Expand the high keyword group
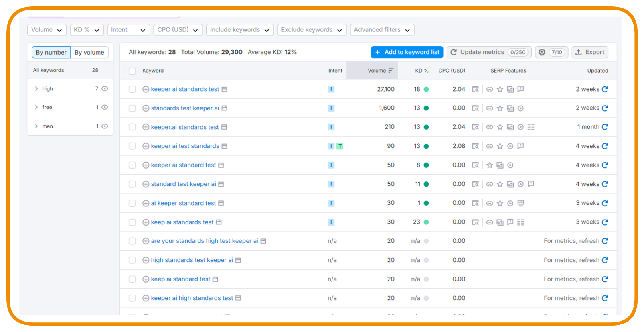The width and height of the screenshot is (644, 332). (x=36, y=88)
